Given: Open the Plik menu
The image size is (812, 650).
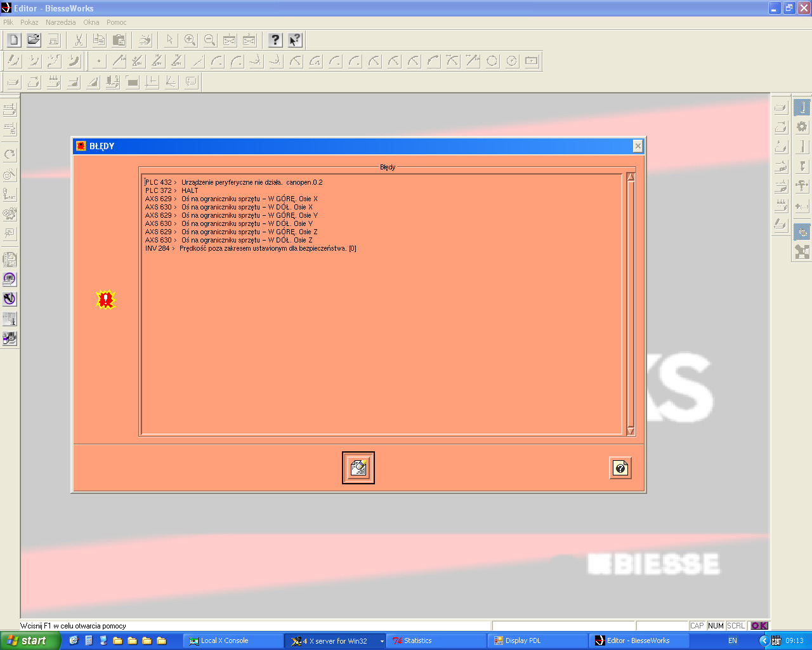Looking at the screenshot, I should tap(8, 22).
